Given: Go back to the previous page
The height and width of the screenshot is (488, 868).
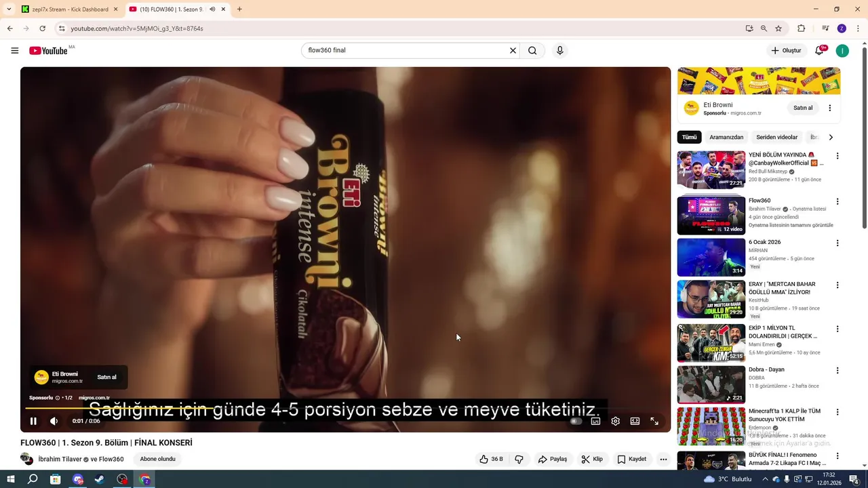Looking at the screenshot, I should (9, 28).
